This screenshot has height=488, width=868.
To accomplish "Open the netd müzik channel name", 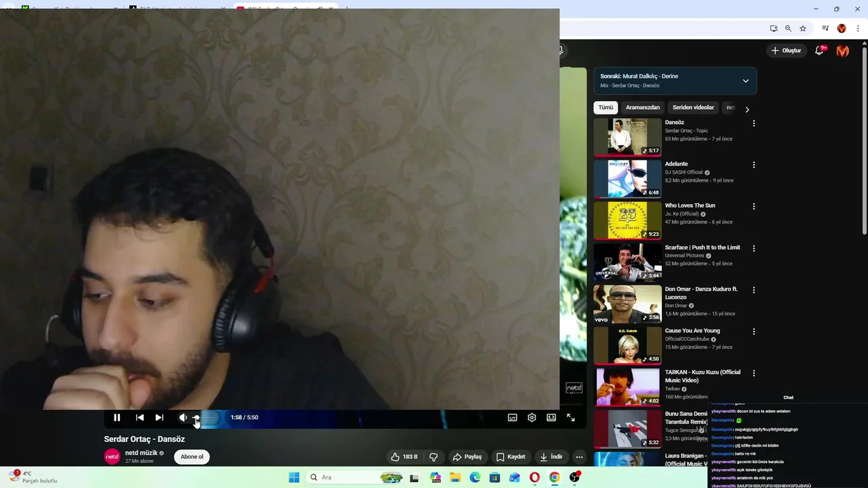I will [x=141, y=453].
